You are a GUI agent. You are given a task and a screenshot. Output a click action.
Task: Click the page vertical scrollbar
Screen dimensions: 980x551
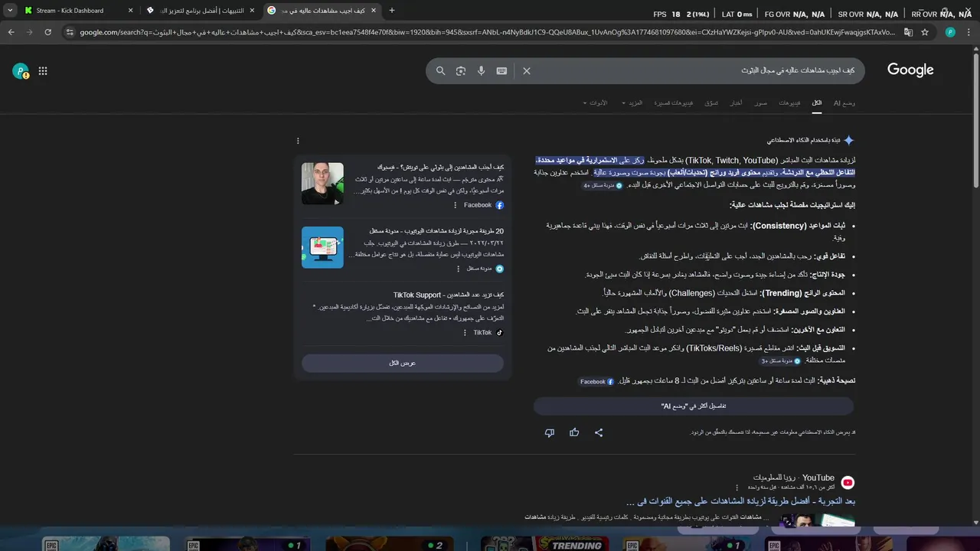click(975, 122)
